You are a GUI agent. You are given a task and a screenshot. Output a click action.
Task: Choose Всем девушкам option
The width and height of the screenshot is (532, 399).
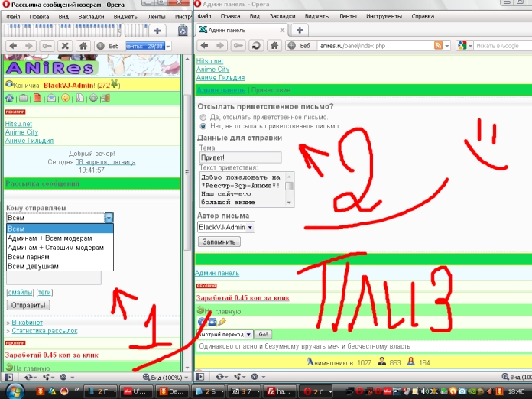point(60,266)
